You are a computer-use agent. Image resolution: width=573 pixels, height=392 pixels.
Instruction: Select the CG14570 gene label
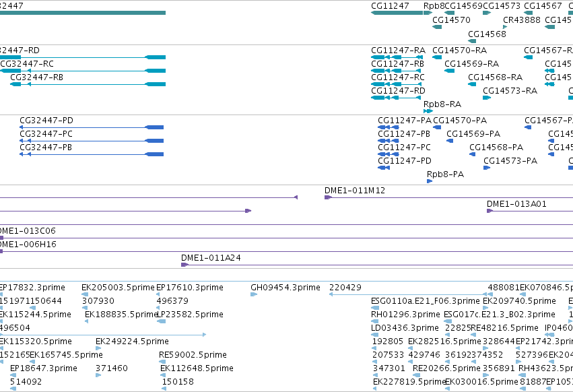coord(451,20)
